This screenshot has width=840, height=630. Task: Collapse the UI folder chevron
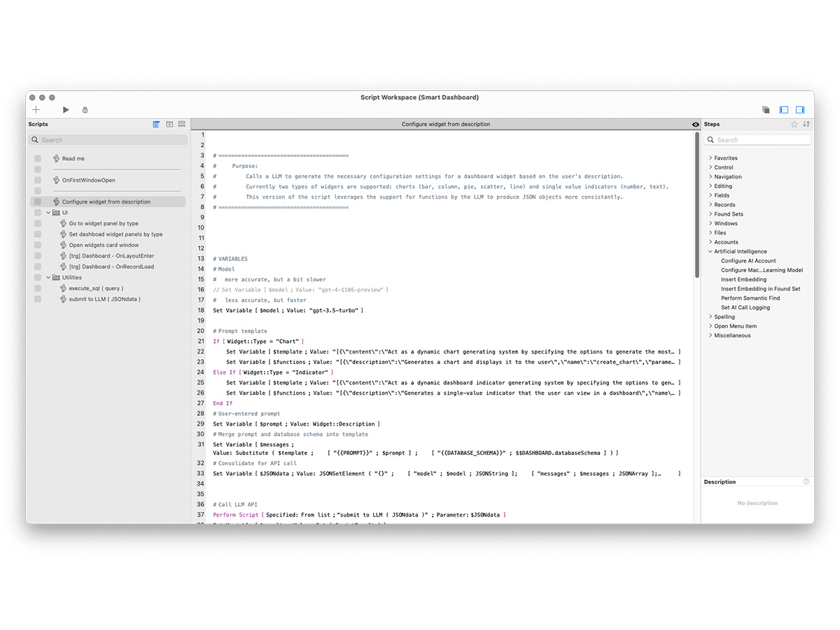[48, 212]
